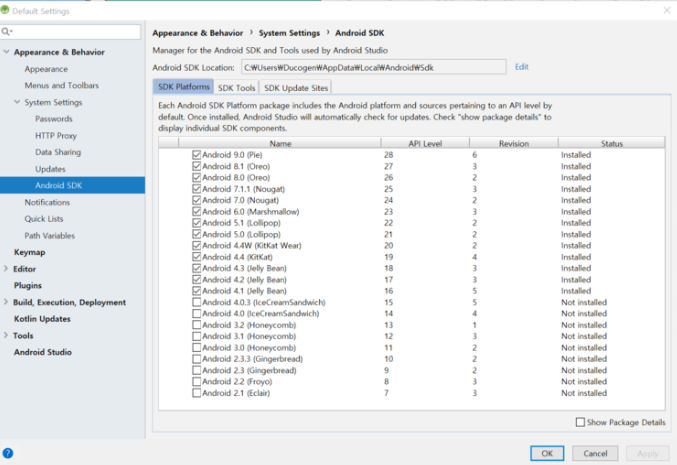This screenshot has width=677, height=465.
Task: Click the settings search field
Action: (x=71, y=32)
